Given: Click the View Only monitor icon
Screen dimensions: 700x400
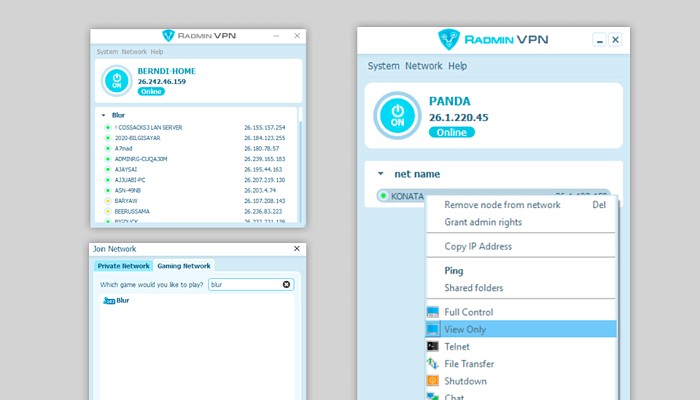Looking at the screenshot, I should pyautogui.click(x=433, y=329).
